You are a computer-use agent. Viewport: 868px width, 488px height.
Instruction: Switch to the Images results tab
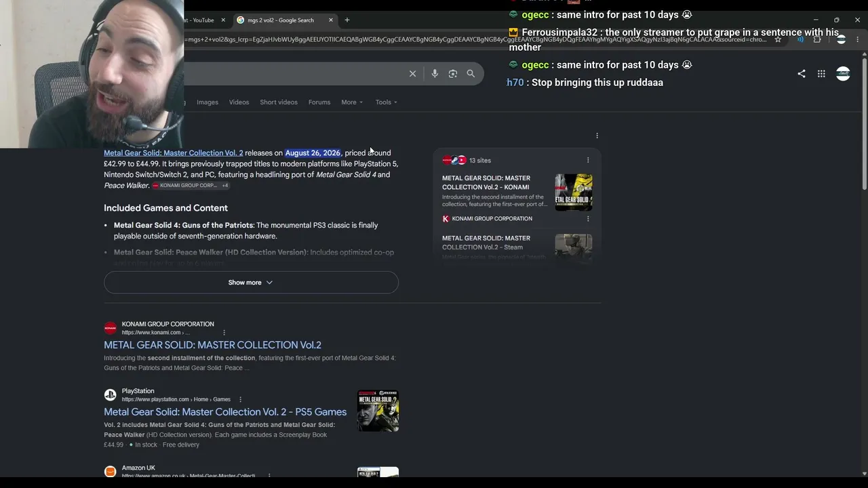(208, 102)
